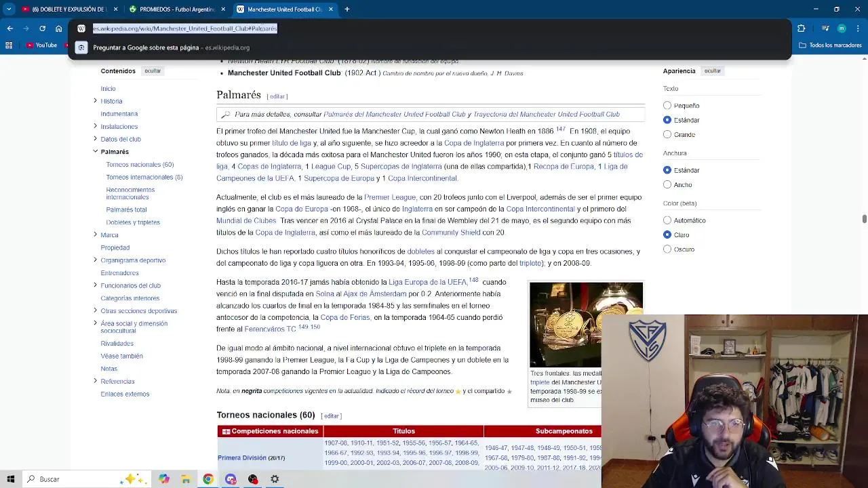Open the tab search dropdown arrow
Image resolution: width=868 pixels, height=488 pixels.
(x=9, y=9)
